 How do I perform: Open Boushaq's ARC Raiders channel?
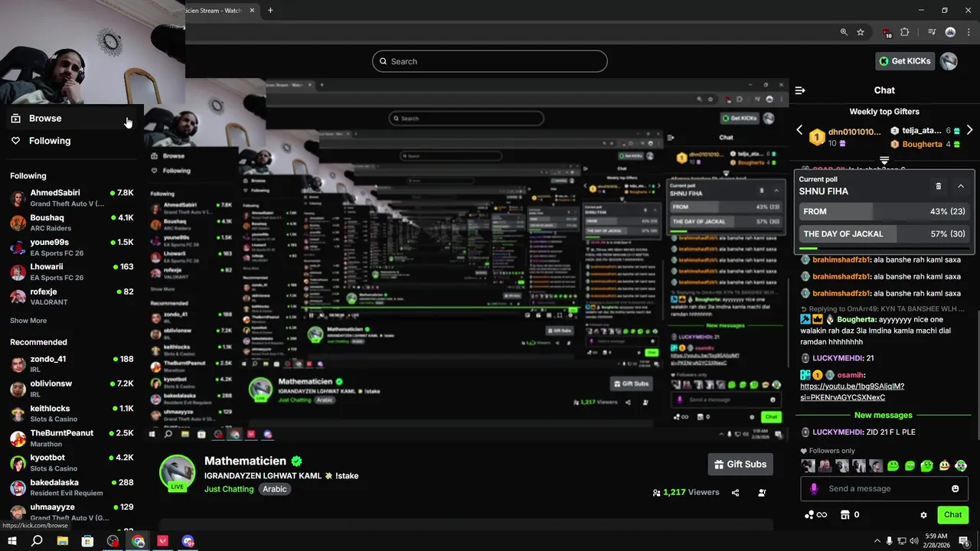click(x=72, y=223)
